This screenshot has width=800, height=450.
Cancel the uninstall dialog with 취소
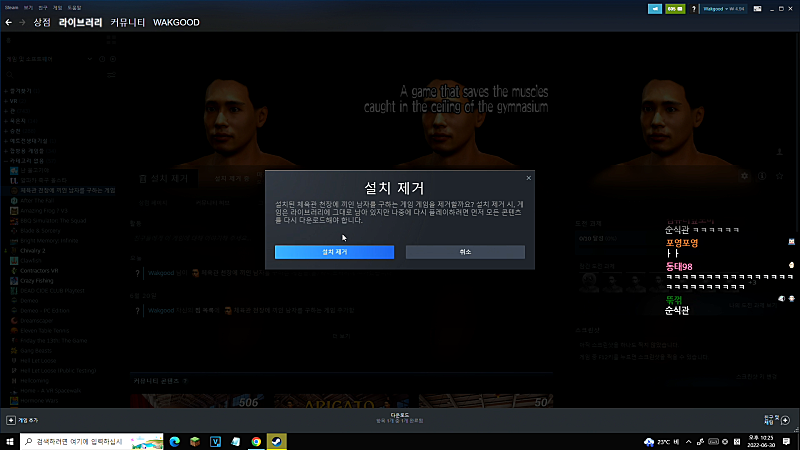(x=465, y=252)
